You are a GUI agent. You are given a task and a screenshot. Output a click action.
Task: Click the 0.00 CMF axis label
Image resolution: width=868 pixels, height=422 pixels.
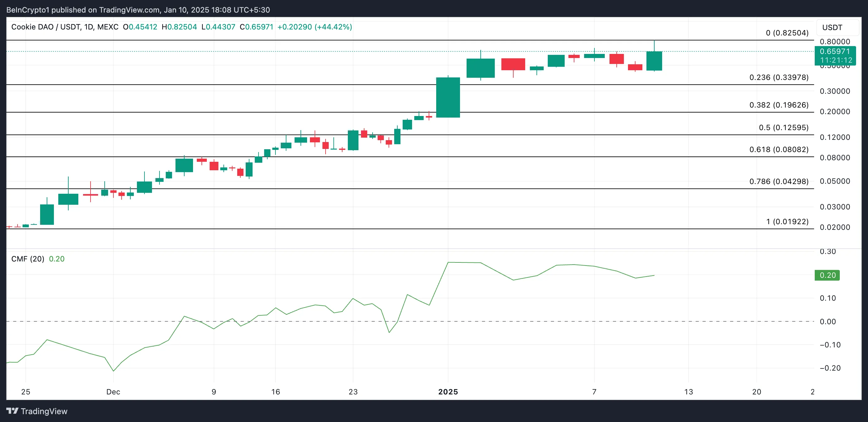tap(828, 322)
